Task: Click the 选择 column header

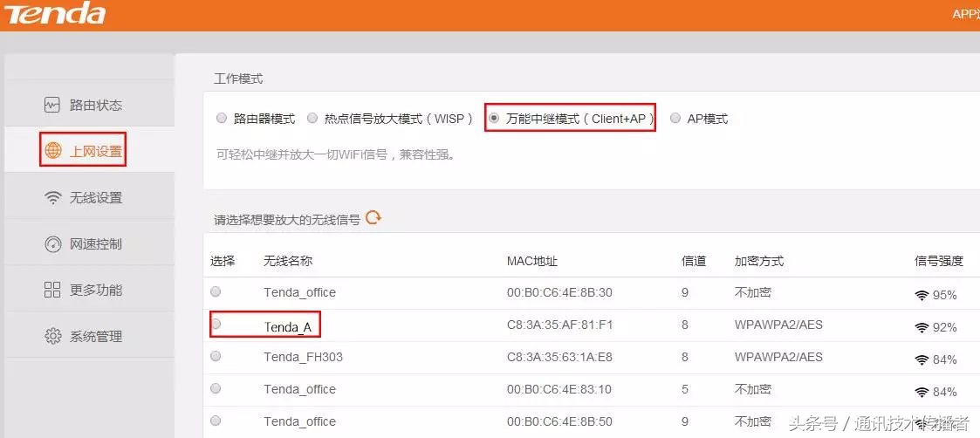Action: [x=222, y=261]
